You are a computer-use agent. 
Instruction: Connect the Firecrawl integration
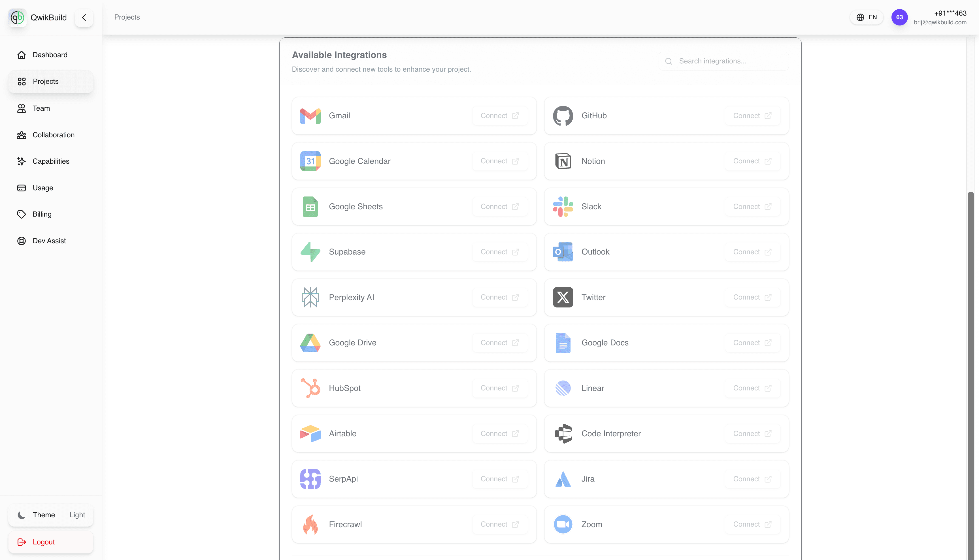(499, 524)
